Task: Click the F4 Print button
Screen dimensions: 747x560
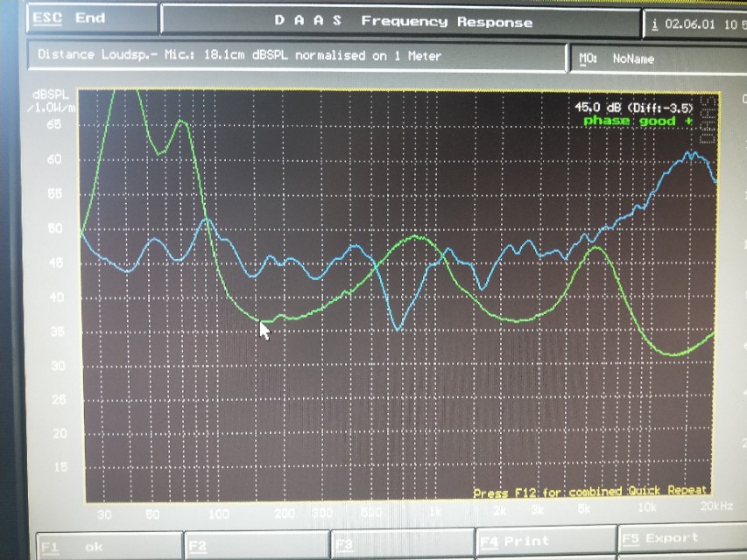Action: tap(546, 542)
